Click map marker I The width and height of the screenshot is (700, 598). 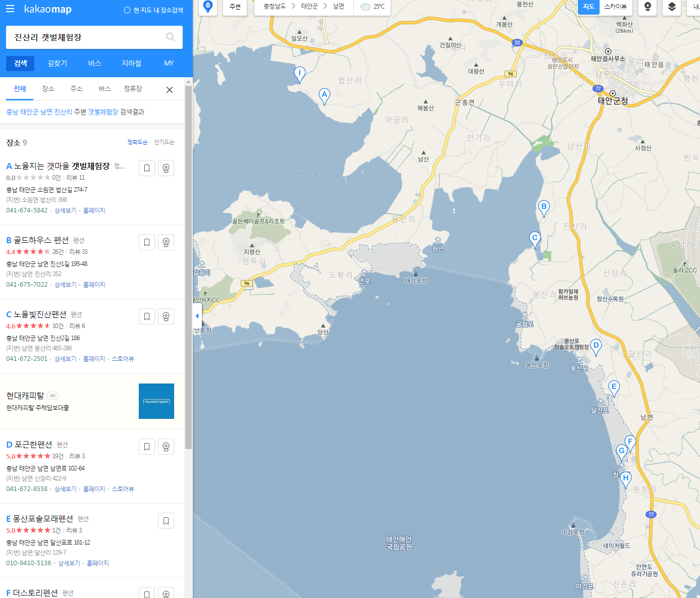tap(300, 74)
